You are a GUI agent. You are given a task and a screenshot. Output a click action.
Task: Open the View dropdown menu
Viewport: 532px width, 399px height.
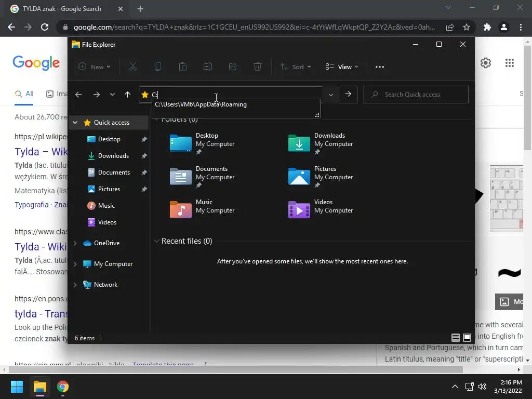coord(342,67)
